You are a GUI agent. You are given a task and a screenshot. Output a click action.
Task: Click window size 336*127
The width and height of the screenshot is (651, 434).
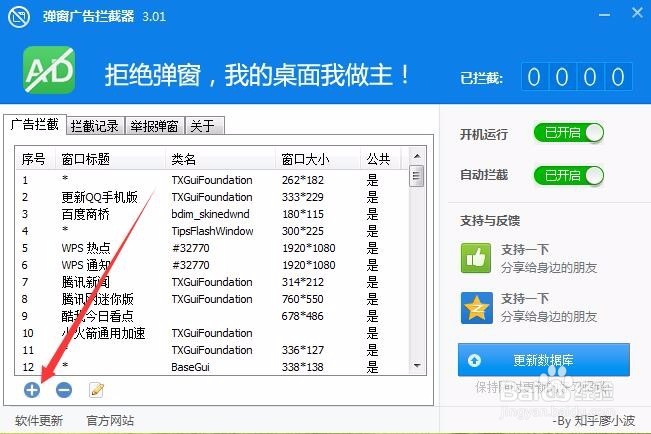[x=303, y=351]
